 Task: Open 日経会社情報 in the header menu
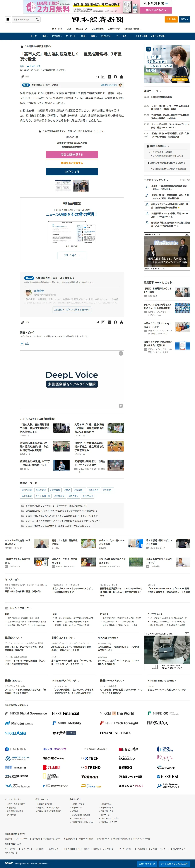(97, 29)
